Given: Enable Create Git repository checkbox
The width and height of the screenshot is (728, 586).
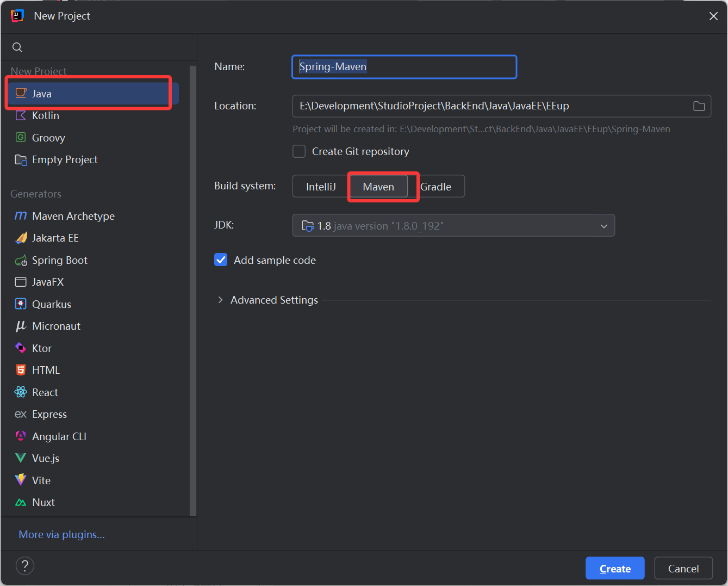Looking at the screenshot, I should click(x=299, y=151).
